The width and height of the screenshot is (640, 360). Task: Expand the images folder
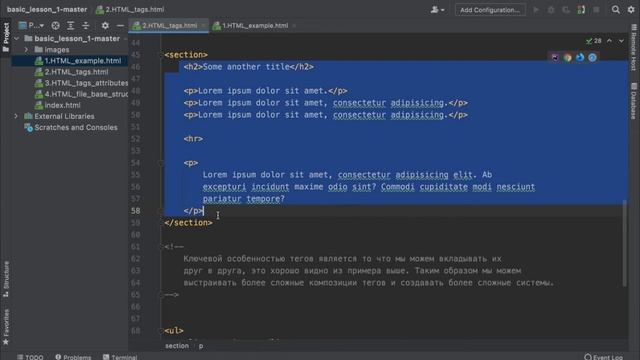(x=27, y=50)
